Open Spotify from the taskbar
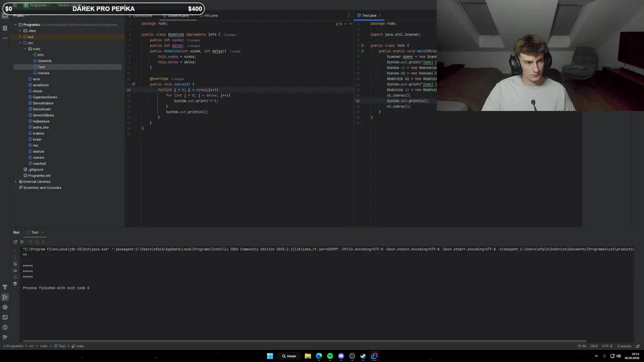The height and width of the screenshot is (362, 644). tap(330, 356)
